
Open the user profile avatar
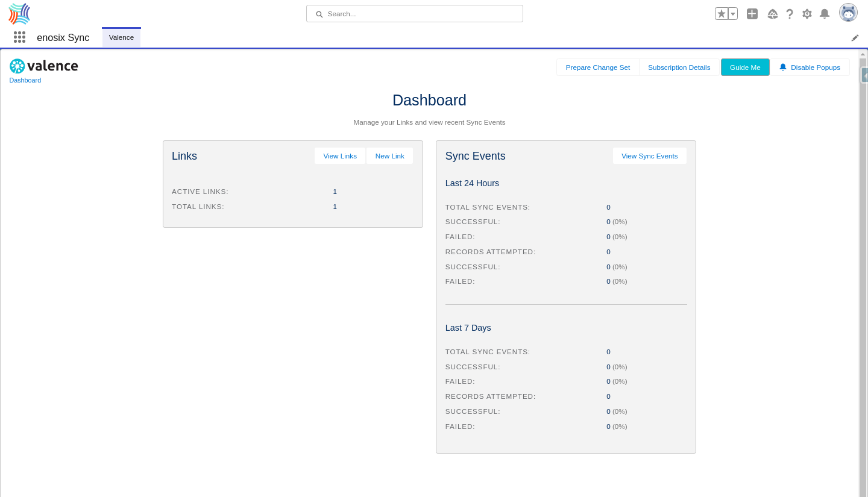[x=848, y=13]
